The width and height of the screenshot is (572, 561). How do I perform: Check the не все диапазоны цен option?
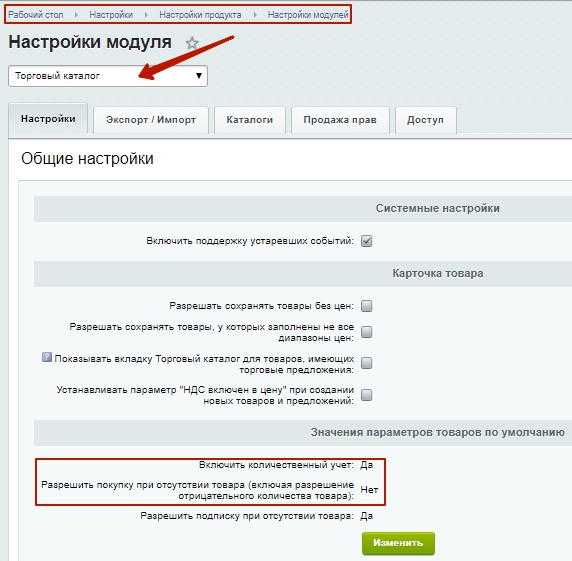[366, 332]
